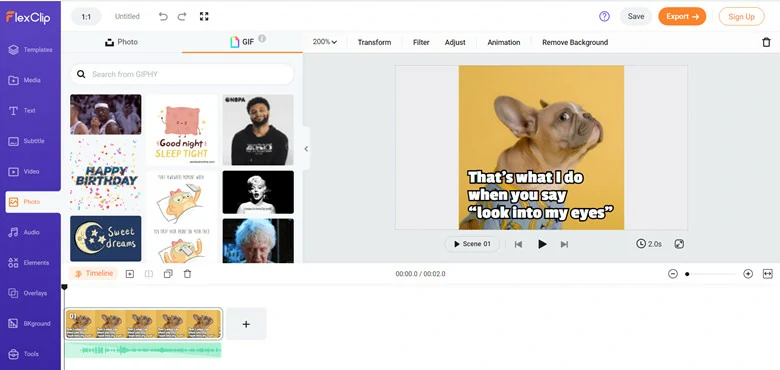Open the Transform options
Screen dimensions: 780x370
[x=374, y=42]
